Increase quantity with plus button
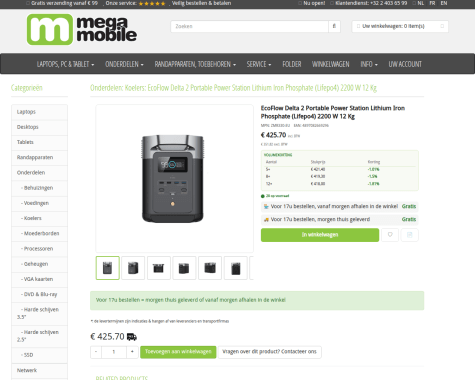Image resolution: width=475 pixels, height=380 pixels. [132, 352]
